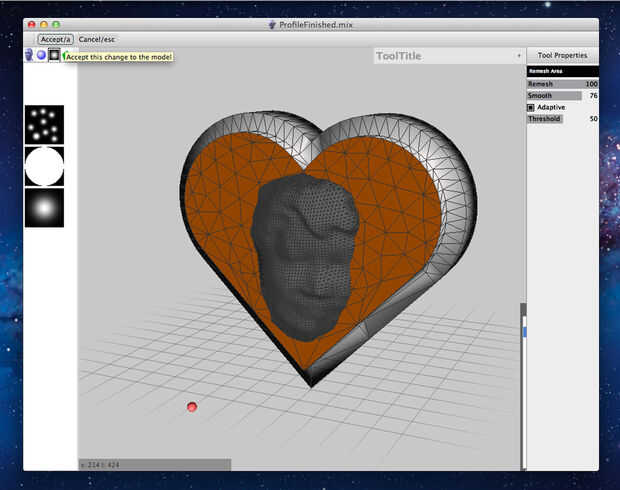
Task: Click the head model icon in toolbar
Action: (x=29, y=55)
